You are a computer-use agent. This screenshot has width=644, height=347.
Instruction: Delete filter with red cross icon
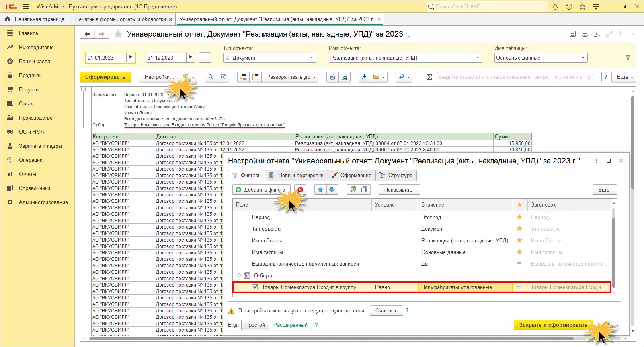(300, 190)
